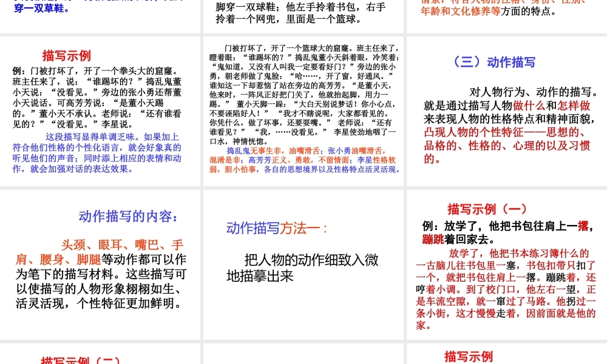607x364 pixels.
Task: Click the red text "头颈、眼耳、嘴巴、手"
Action: [121, 245]
